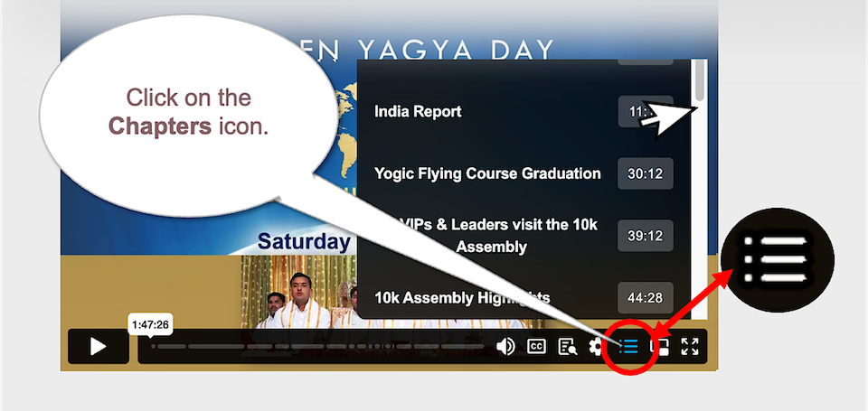This screenshot has width=868, height=411.
Task: Click the 39:12 timestamp badge
Action: 646,236
